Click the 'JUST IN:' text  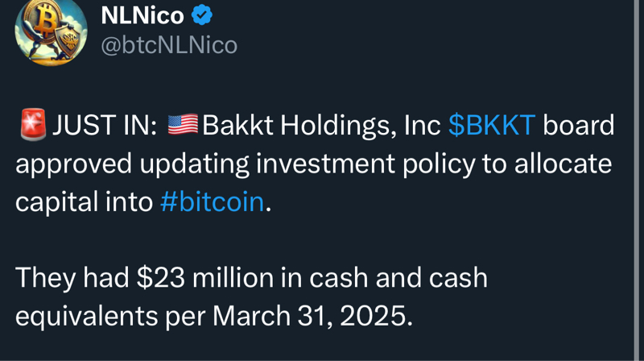(105, 126)
